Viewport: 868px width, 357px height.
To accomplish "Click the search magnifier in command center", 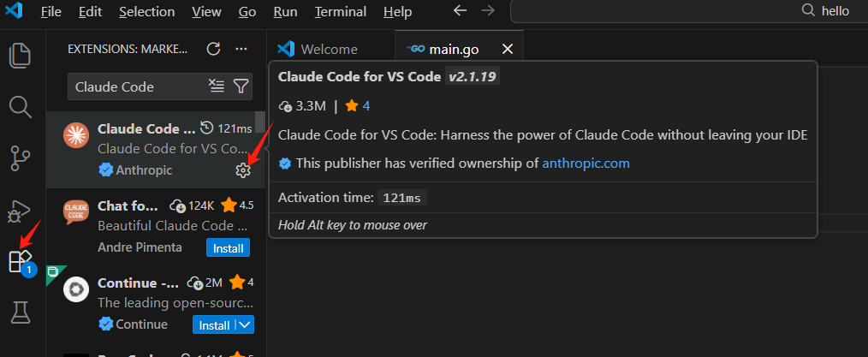I will click(808, 10).
